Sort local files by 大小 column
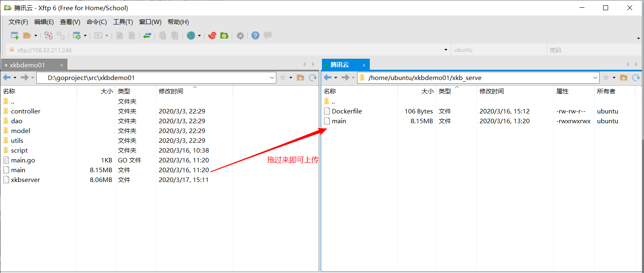The height and width of the screenshot is (273, 644). point(96,91)
